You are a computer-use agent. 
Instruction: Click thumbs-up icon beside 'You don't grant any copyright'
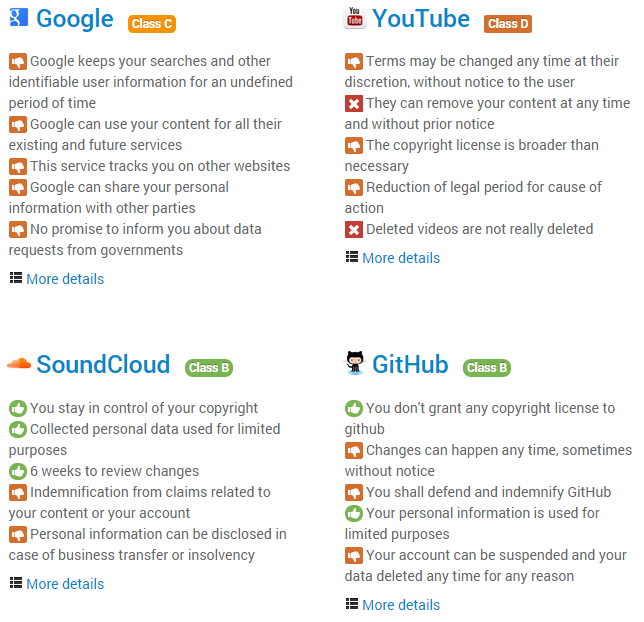tap(354, 408)
